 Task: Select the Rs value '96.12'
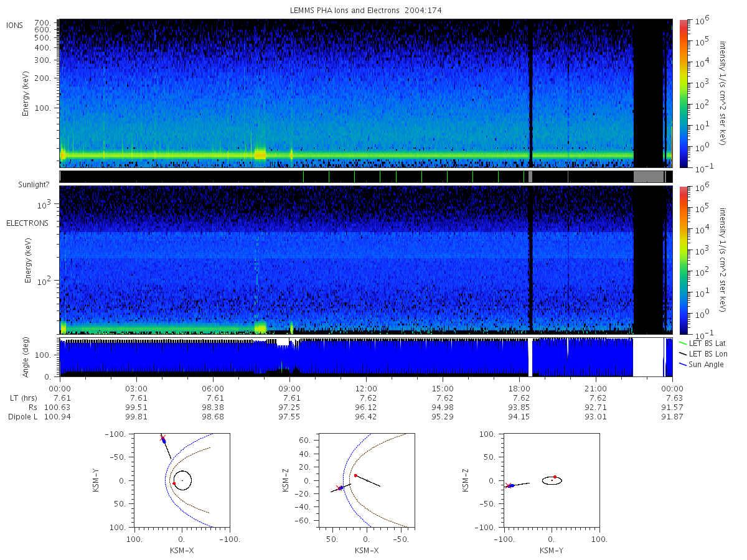pos(367,407)
